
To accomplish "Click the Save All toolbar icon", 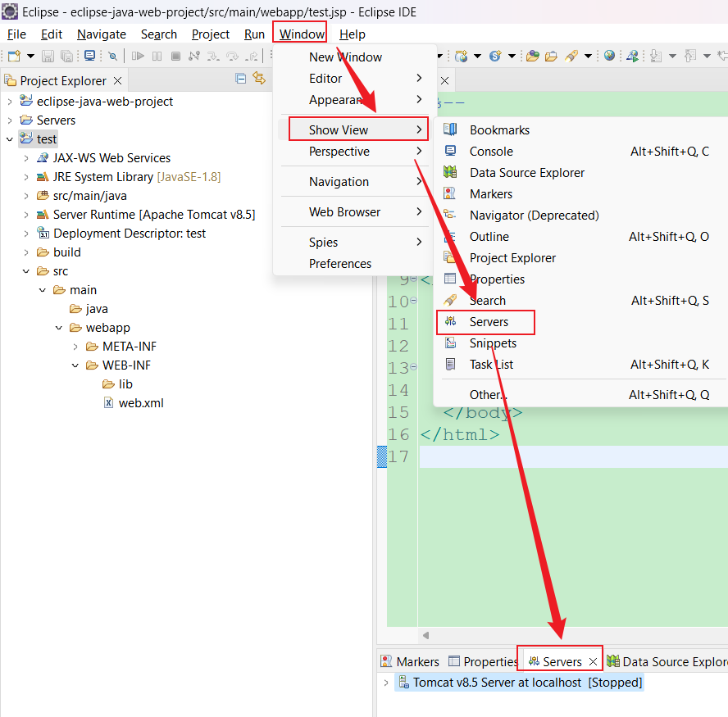I will click(67, 57).
